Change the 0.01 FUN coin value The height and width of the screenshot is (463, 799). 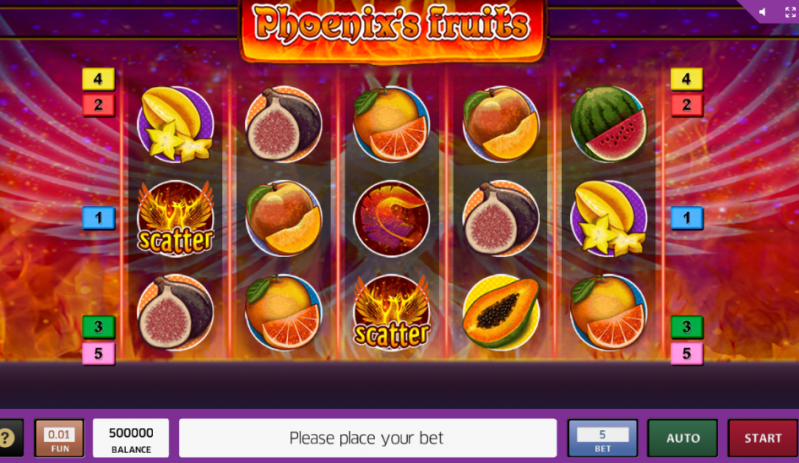click(59, 438)
